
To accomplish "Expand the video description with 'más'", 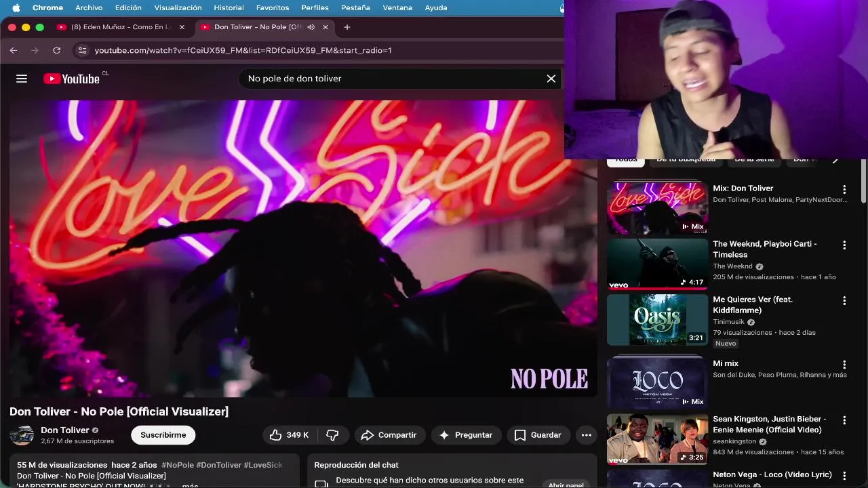I will click(190, 485).
